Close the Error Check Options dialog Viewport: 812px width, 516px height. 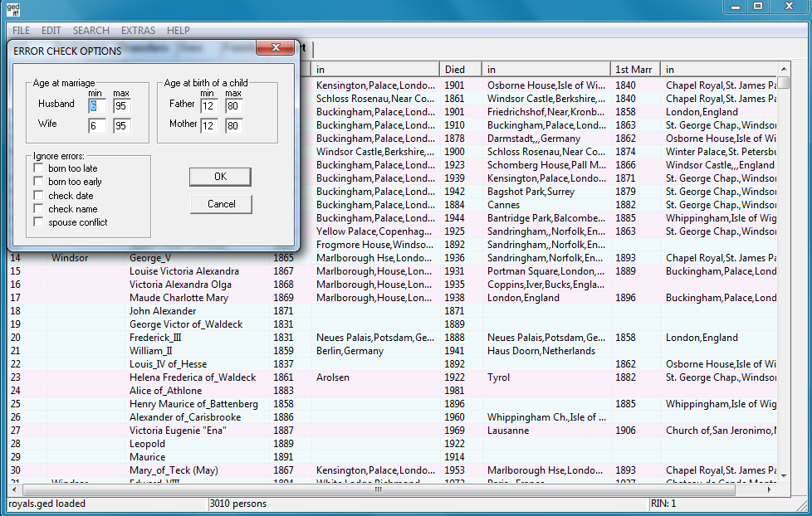click(276, 47)
